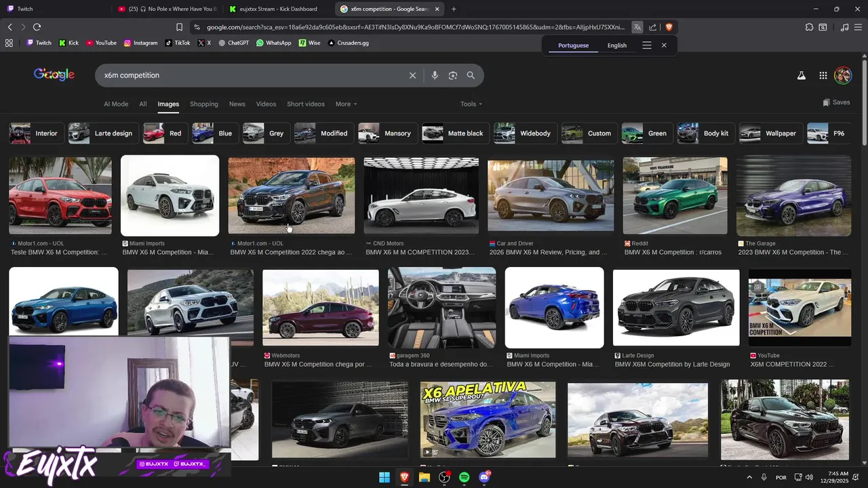Open the translate options menu icon

click(647, 45)
